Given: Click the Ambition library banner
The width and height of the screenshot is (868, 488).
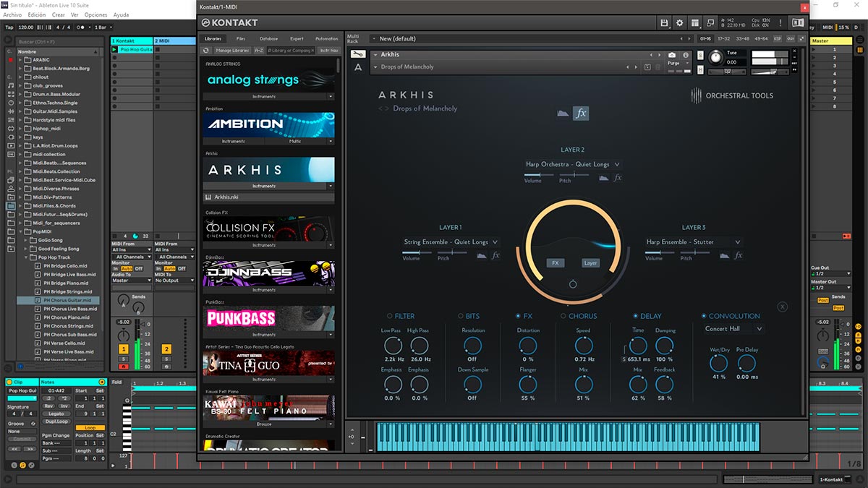Looking at the screenshot, I should (269, 124).
